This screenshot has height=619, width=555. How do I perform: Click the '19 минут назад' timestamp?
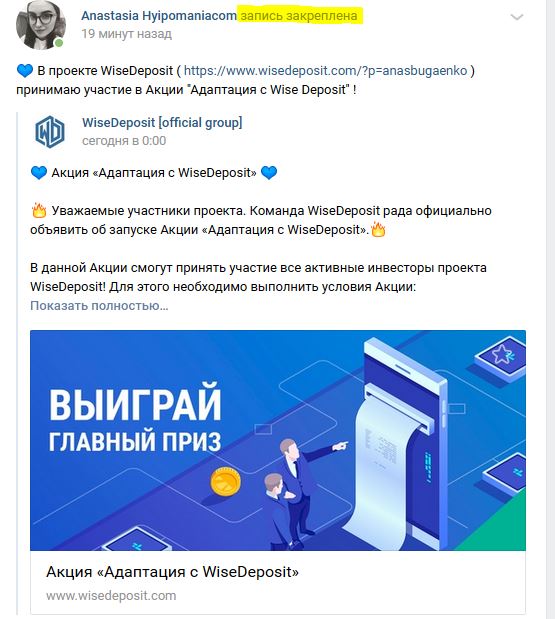[x=127, y=34]
